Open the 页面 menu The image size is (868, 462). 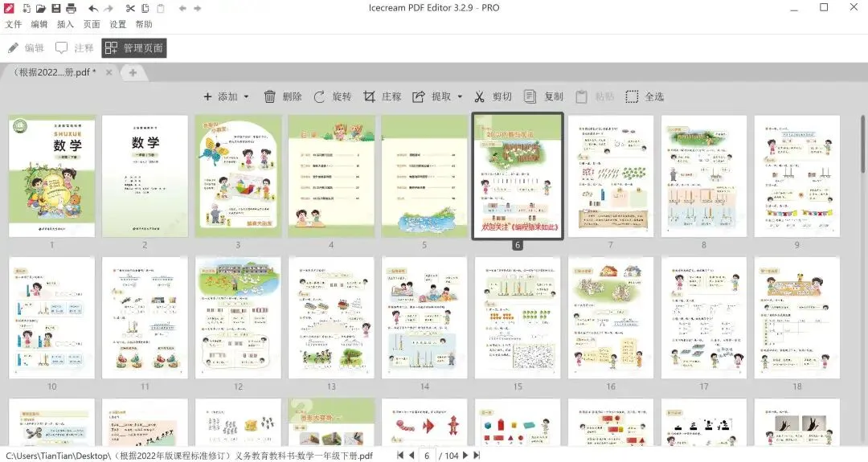92,24
